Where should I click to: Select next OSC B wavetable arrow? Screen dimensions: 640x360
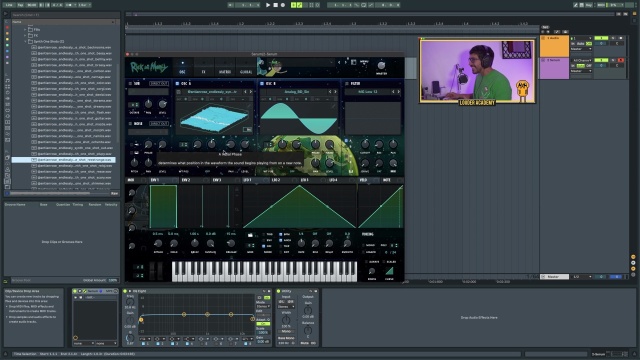click(x=335, y=92)
